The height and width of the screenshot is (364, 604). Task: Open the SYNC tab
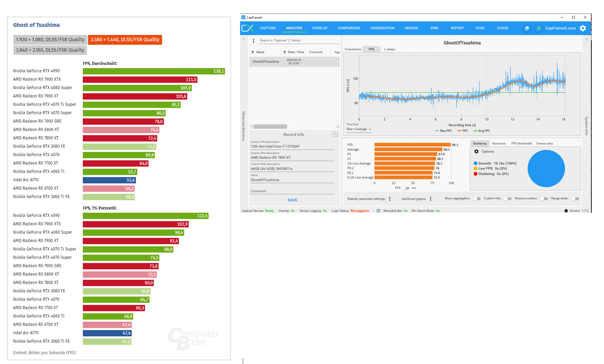pos(480,28)
